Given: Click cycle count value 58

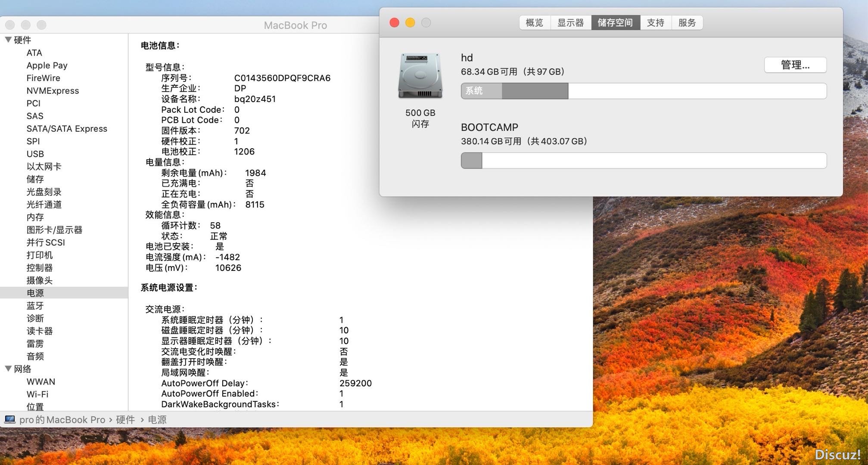Looking at the screenshot, I should point(215,226).
